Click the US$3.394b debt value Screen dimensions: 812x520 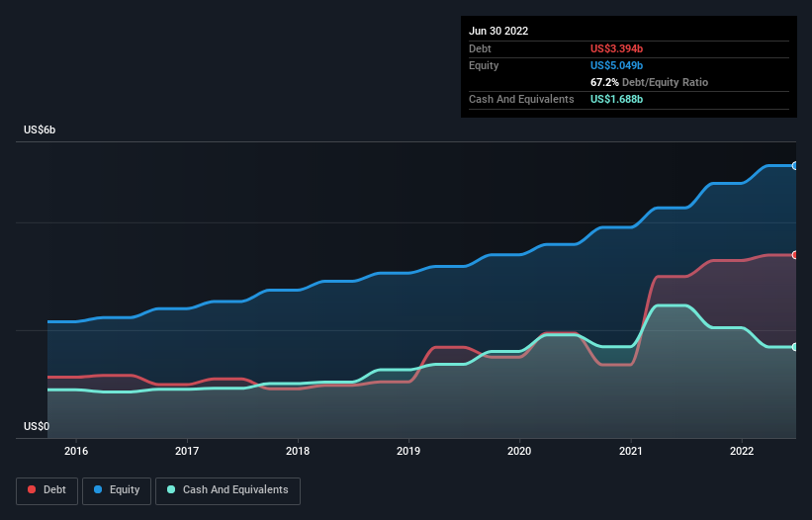point(617,48)
